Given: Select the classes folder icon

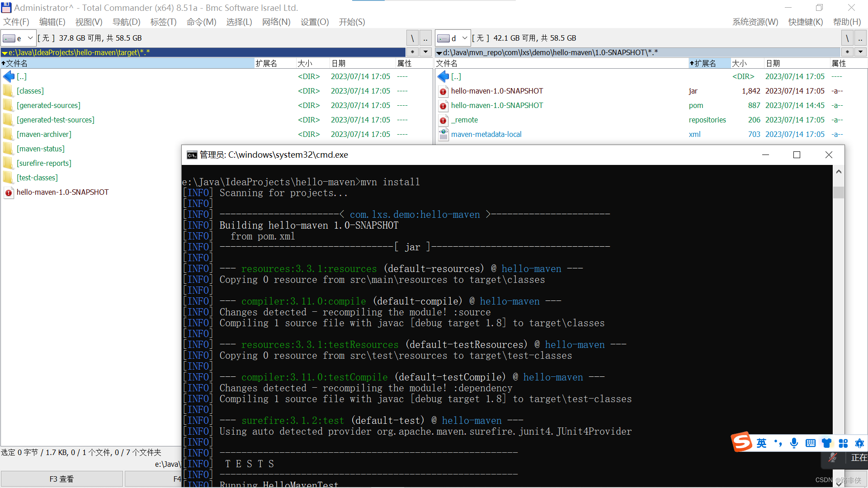Looking at the screenshot, I should tap(8, 91).
